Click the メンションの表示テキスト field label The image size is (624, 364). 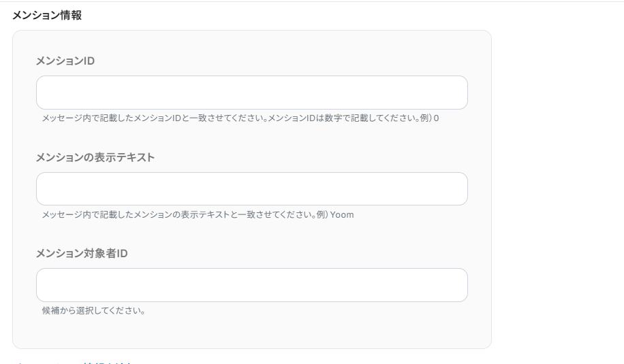tap(95, 158)
